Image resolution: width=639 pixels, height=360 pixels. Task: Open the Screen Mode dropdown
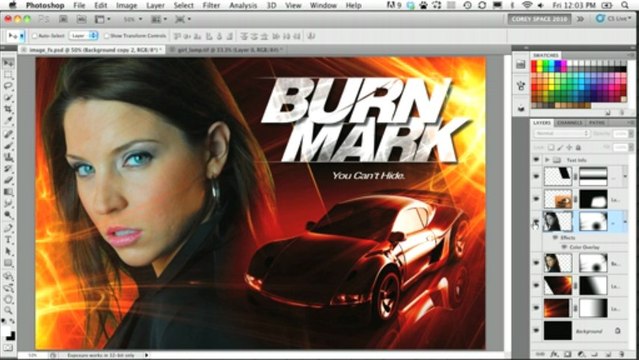coord(182,19)
